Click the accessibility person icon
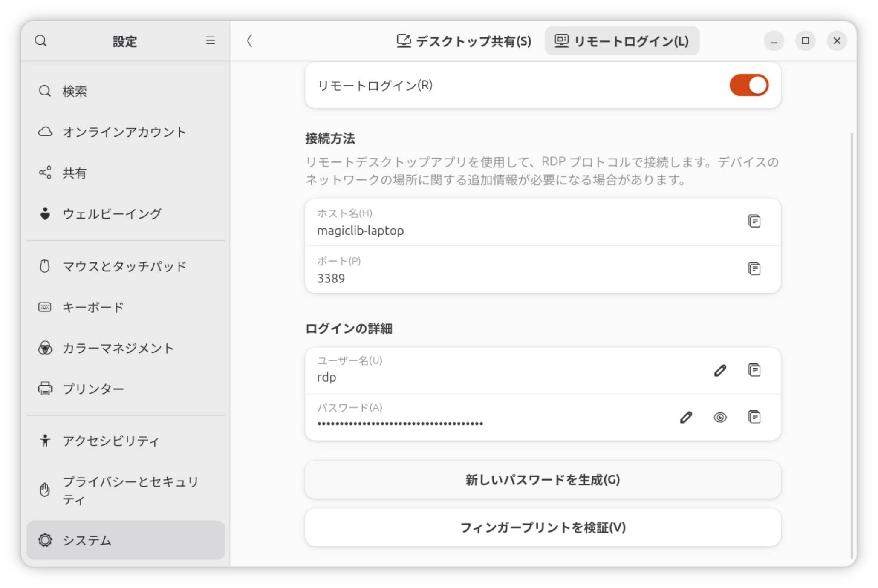 (x=45, y=441)
